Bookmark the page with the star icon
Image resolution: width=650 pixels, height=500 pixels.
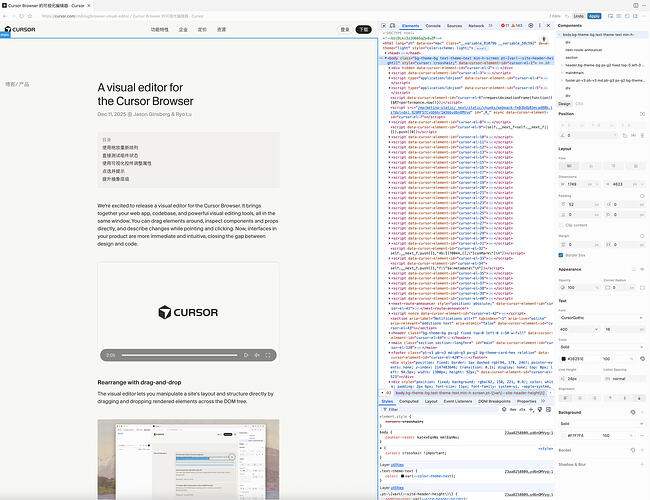(x=30, y=16)
